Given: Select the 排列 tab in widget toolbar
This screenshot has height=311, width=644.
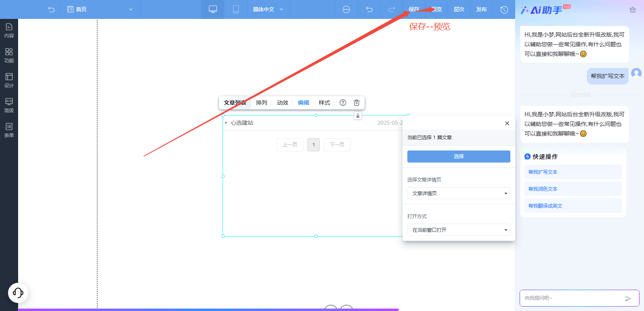Looking at the screenshot, I should coord(261,103).
